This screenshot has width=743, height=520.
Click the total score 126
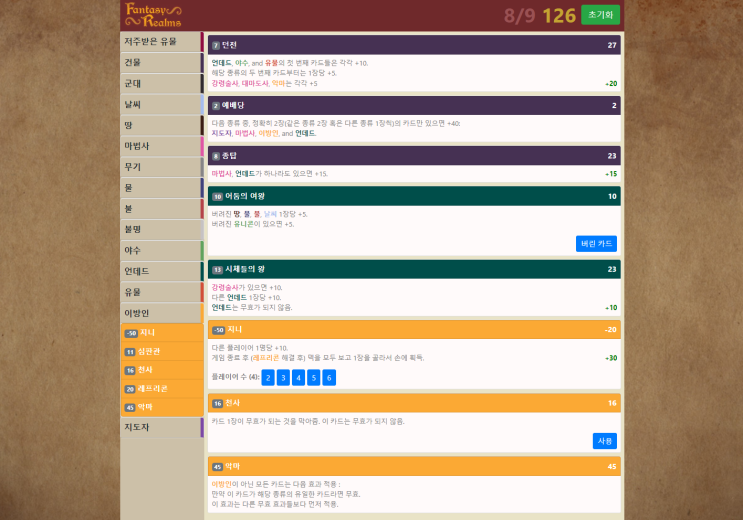pos(559,16)
